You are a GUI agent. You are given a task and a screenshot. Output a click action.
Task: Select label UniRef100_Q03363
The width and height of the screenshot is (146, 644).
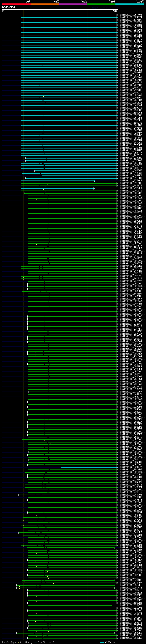[x=131, y=170]
